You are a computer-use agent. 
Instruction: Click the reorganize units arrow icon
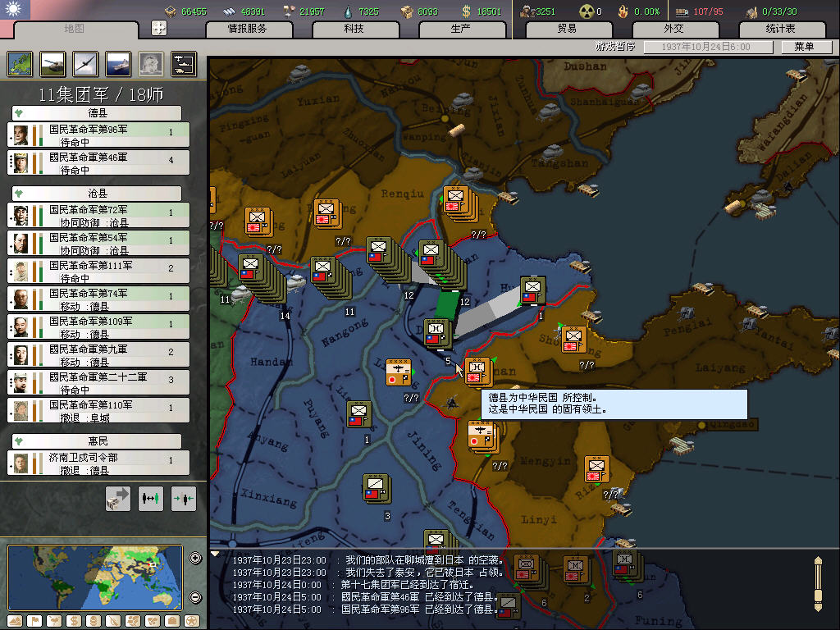click(118, 498)
